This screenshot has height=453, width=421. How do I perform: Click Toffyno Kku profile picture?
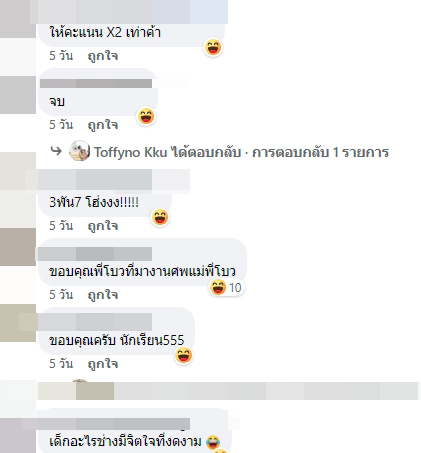point(79,151)
